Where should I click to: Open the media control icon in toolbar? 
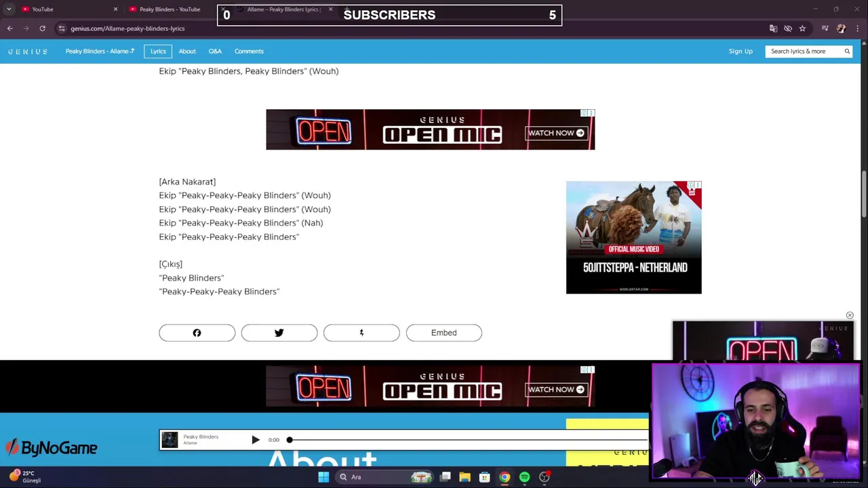click(x=825, y=28)
